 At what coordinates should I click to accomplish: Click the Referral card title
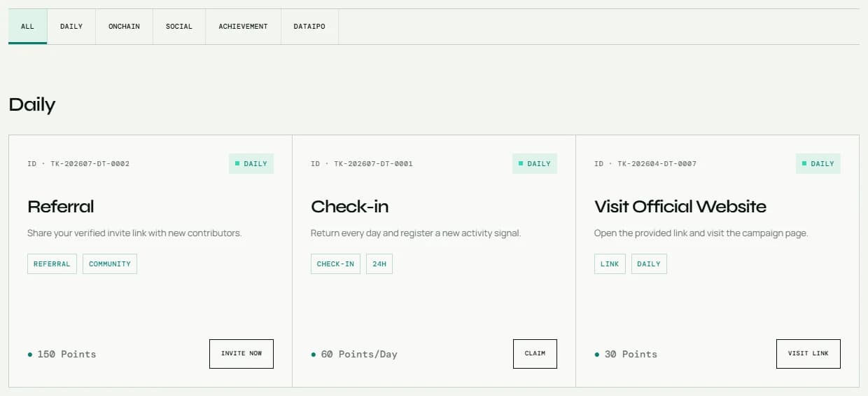(61, 207)
